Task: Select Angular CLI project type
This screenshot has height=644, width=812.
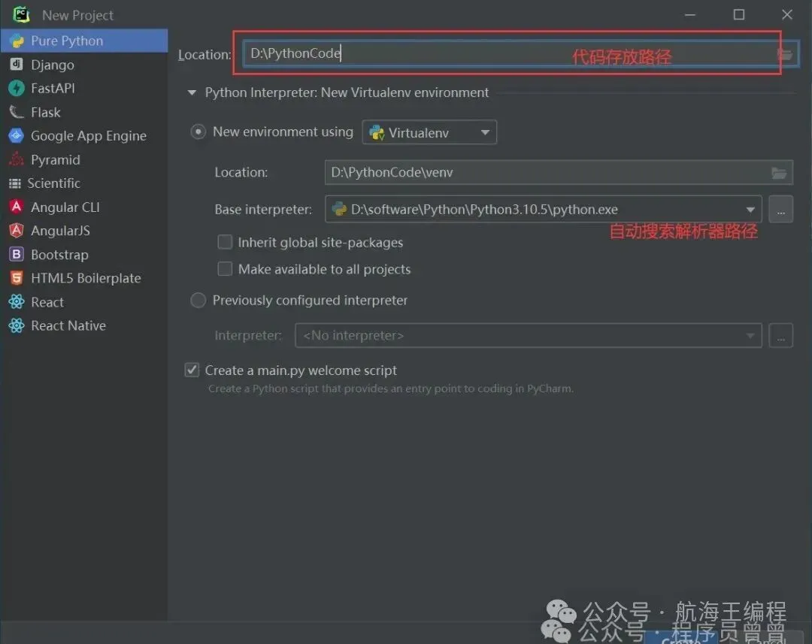Action: (84, 207)
